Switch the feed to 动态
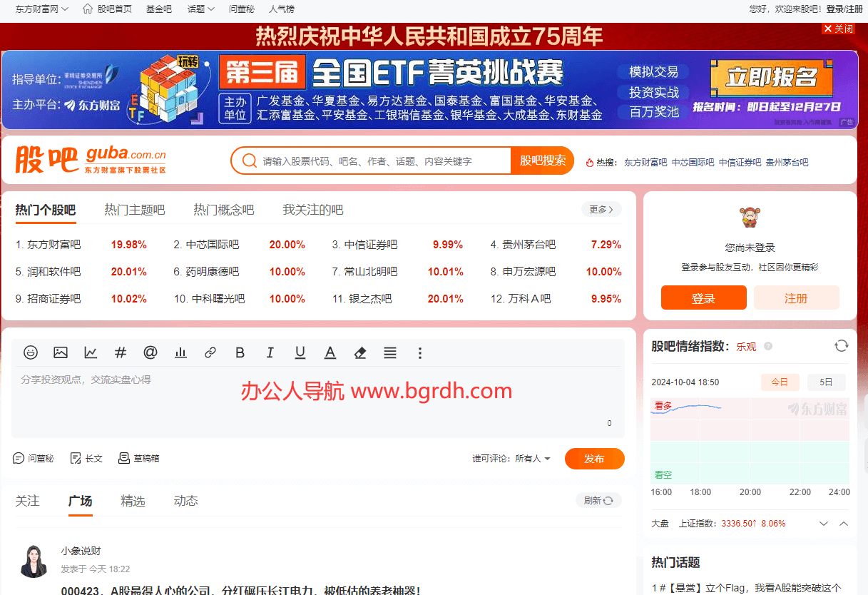This screenshot has height=595, width=868. 185,501
